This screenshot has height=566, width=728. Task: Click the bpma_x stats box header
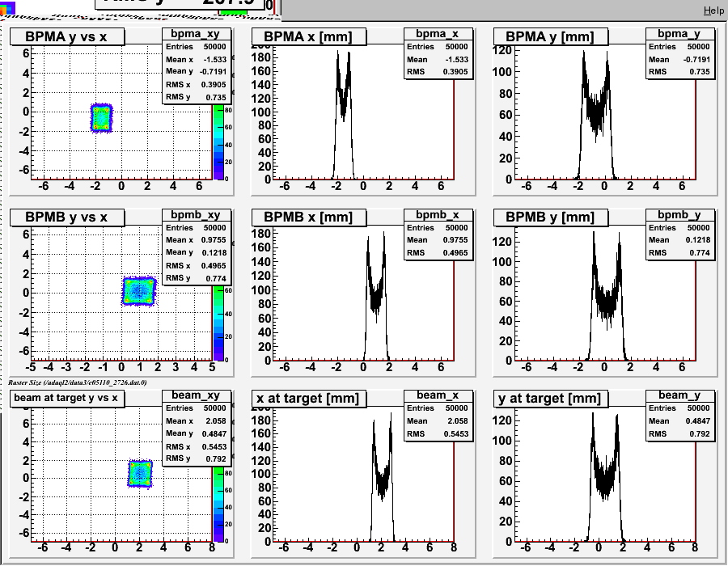(438, 34)
